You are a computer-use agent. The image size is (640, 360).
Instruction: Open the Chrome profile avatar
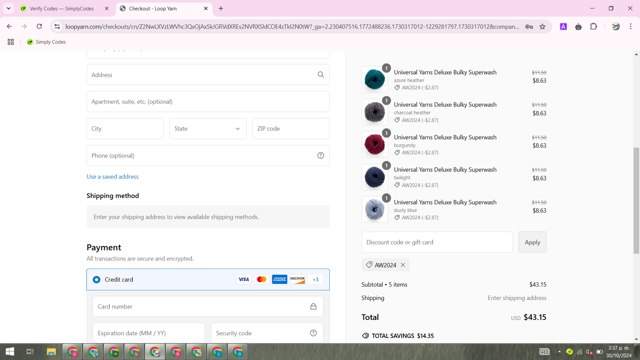tap(616, 27)
